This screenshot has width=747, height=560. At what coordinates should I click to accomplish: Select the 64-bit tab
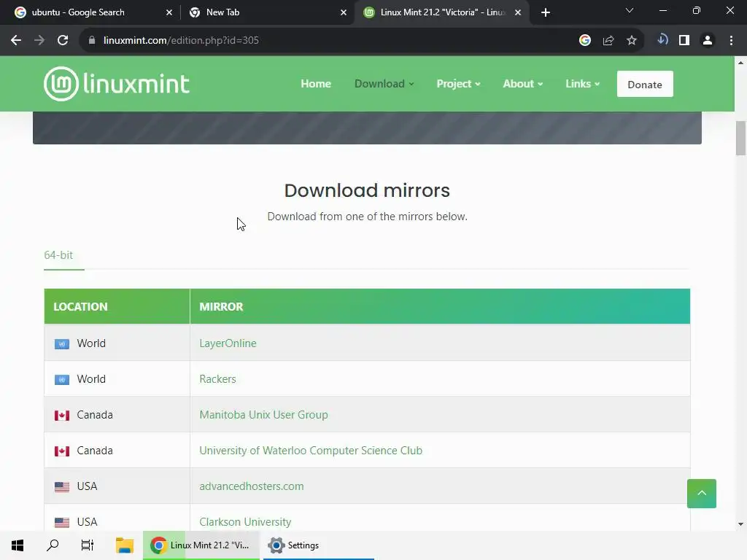click(x=58, y=255)
